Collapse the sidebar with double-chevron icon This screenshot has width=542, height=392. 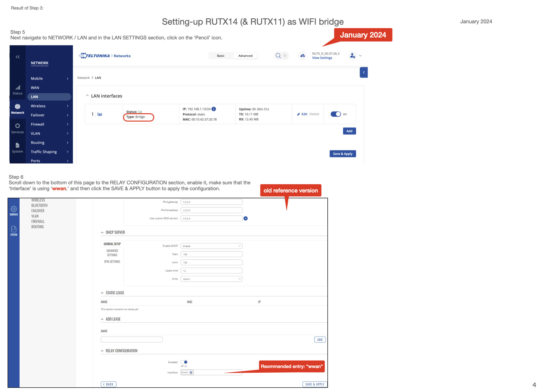tap(18, 57)
